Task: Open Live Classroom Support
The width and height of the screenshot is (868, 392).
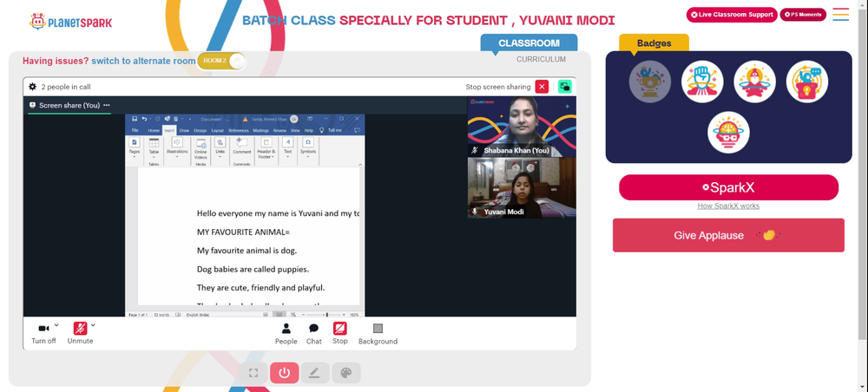Action: click(732, 15)
